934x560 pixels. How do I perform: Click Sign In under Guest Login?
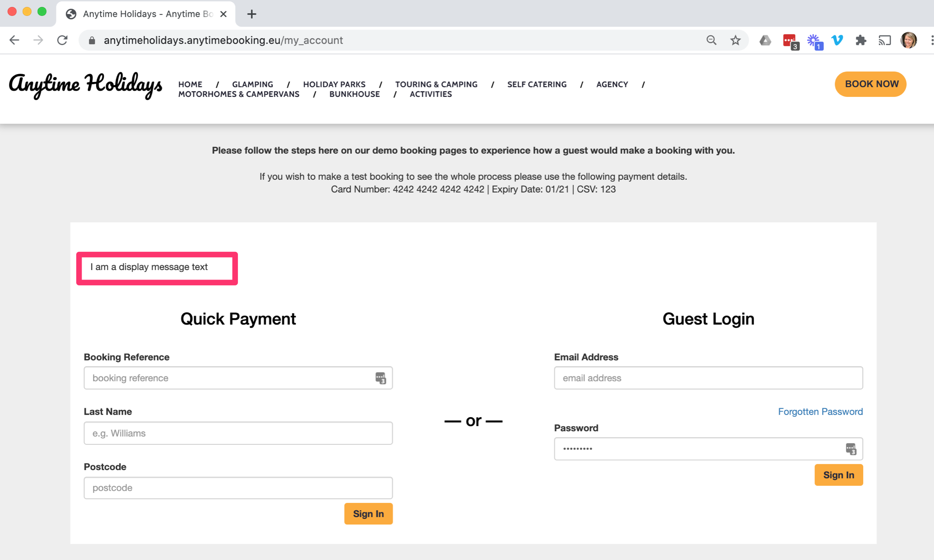point(838,475)
